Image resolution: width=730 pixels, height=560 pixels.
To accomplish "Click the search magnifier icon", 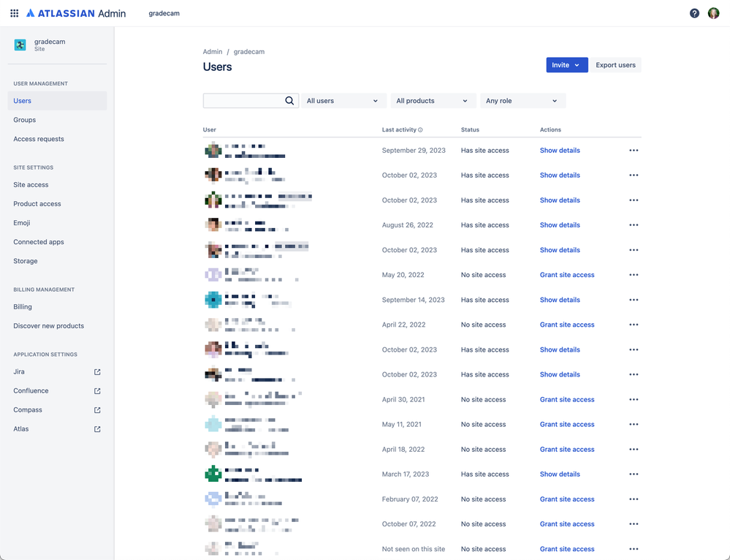I will (x=289, y=101).
